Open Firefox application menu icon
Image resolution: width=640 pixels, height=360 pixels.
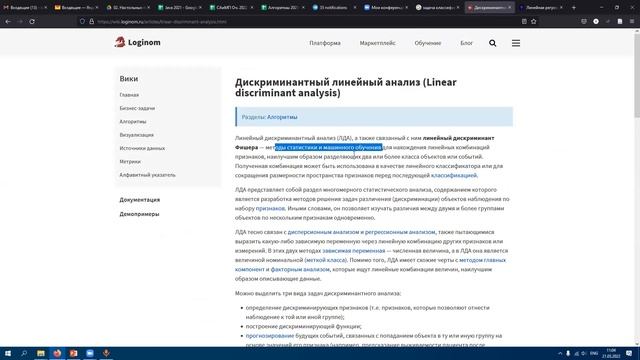click(632, 21)
